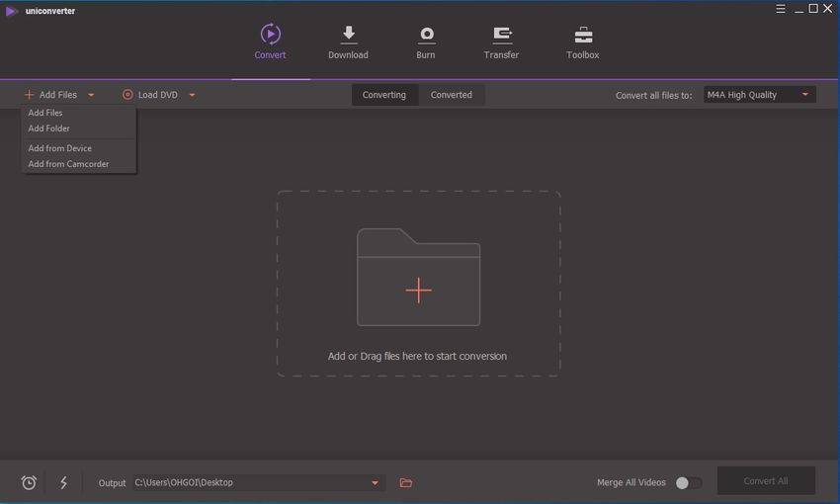Open the Download section
Viewport: 840px width, 504px height.
tap(348, 42)
